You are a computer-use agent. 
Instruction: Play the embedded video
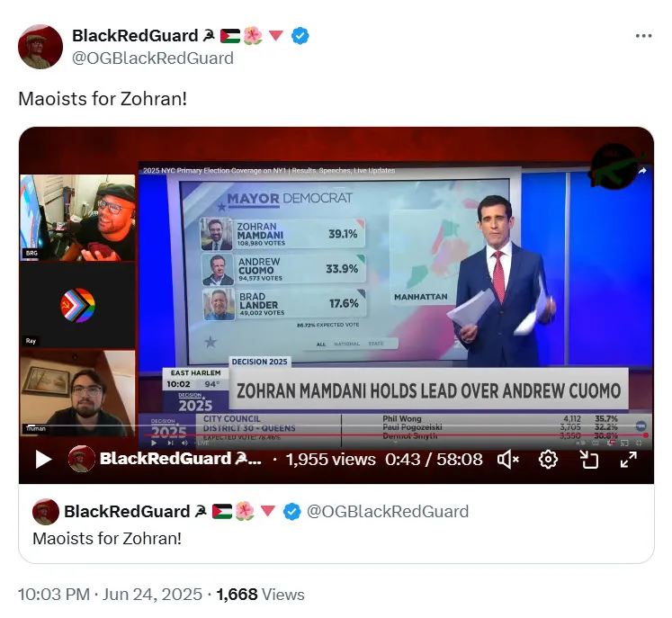click(44, 460)
